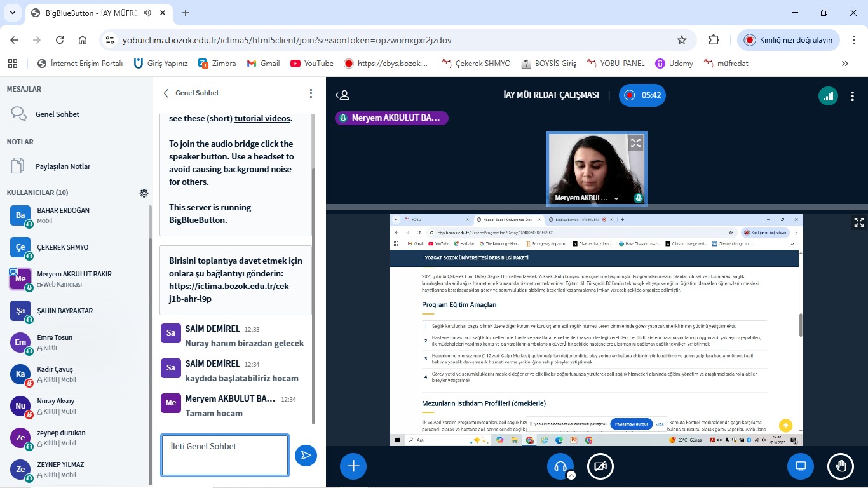Click the İleti Genel Sohbet message field
This screenshot has height=488, width=868.
(x=224, y=455)
